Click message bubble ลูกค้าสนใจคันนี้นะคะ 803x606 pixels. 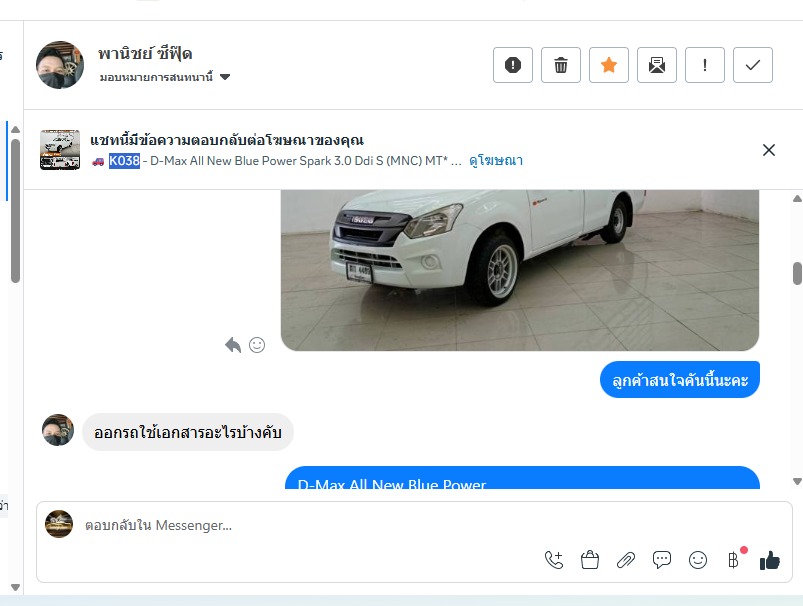point(680,380)
